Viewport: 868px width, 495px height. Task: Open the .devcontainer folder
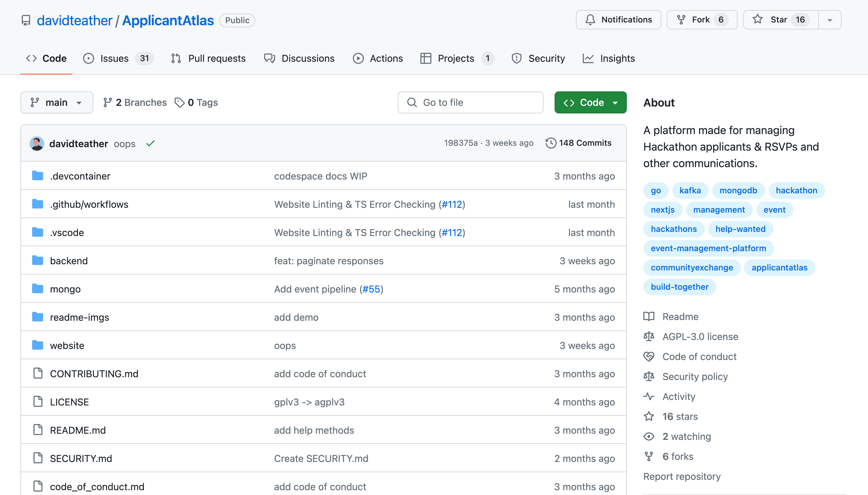point(80,176)
